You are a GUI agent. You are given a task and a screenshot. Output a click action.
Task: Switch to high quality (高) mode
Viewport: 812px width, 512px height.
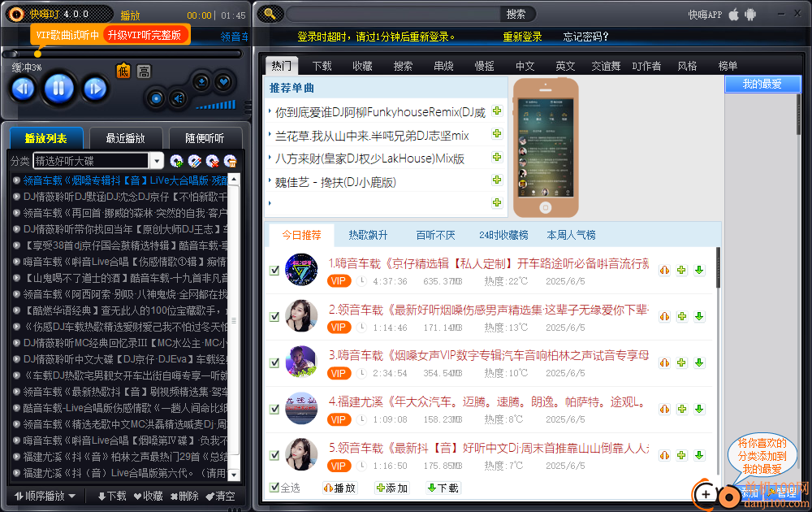click(144, 71)
